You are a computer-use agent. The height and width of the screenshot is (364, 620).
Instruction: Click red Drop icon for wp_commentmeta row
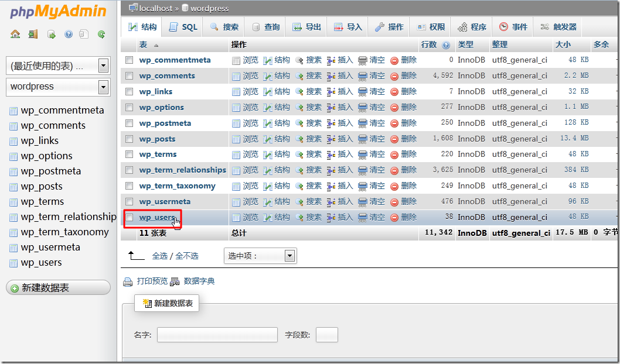(x=394, y=60)
